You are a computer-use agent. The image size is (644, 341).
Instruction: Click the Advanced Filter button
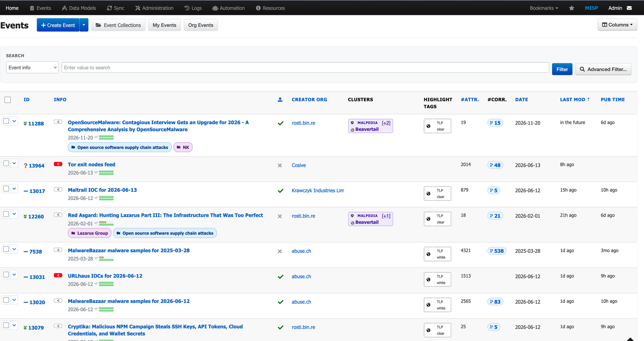[603, 69]
